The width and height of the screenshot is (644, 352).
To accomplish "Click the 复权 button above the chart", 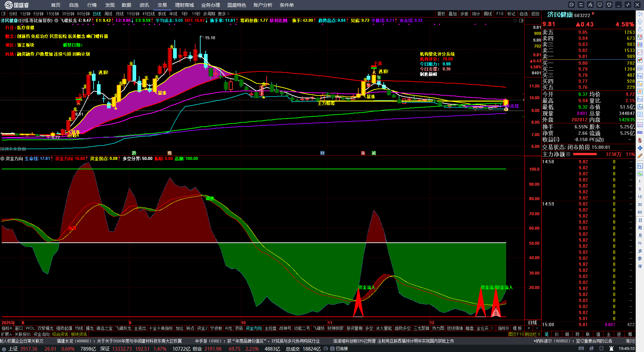I will click(x=441, y=14).
